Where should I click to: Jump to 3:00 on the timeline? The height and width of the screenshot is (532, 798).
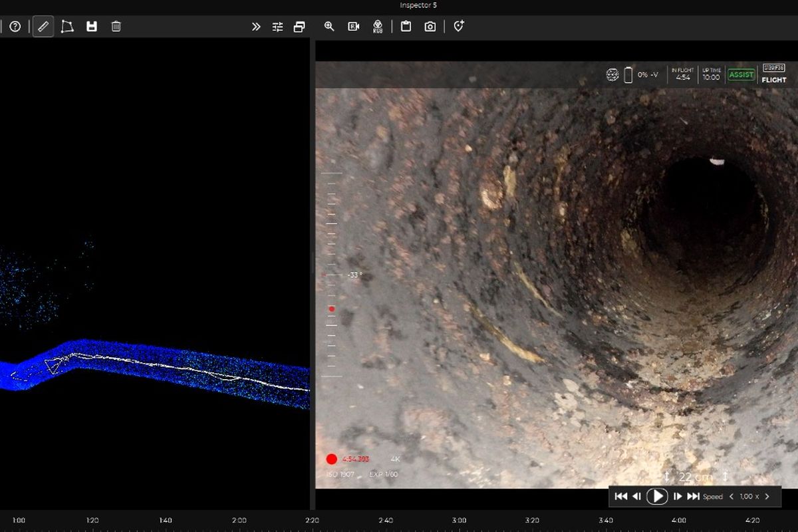[459, 521]
